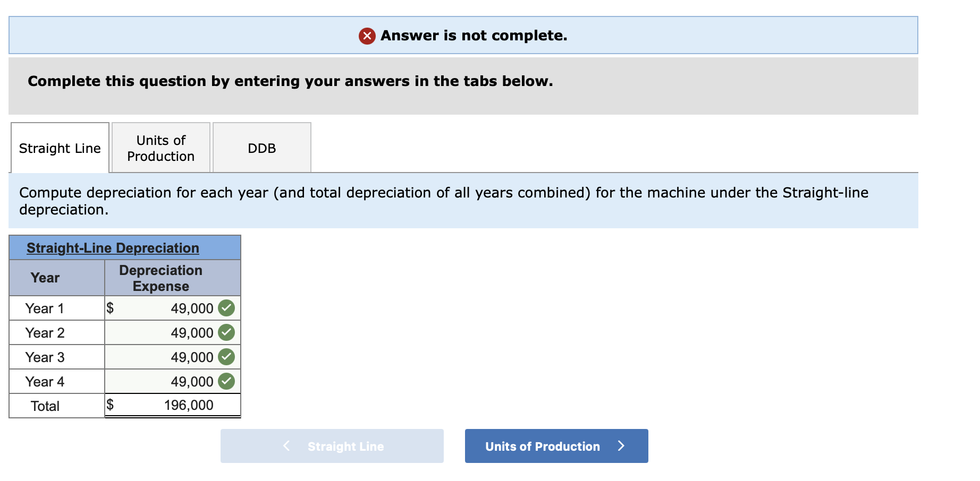This screenshot has width=980, height=481.
Task: Switch to the Units of Production tab
Action: pos(160,148)
